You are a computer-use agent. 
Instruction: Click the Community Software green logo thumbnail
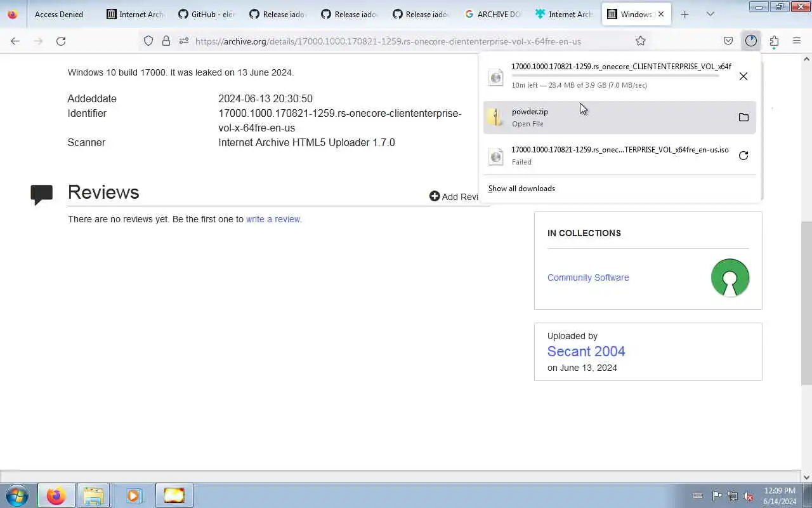(730, 277)
